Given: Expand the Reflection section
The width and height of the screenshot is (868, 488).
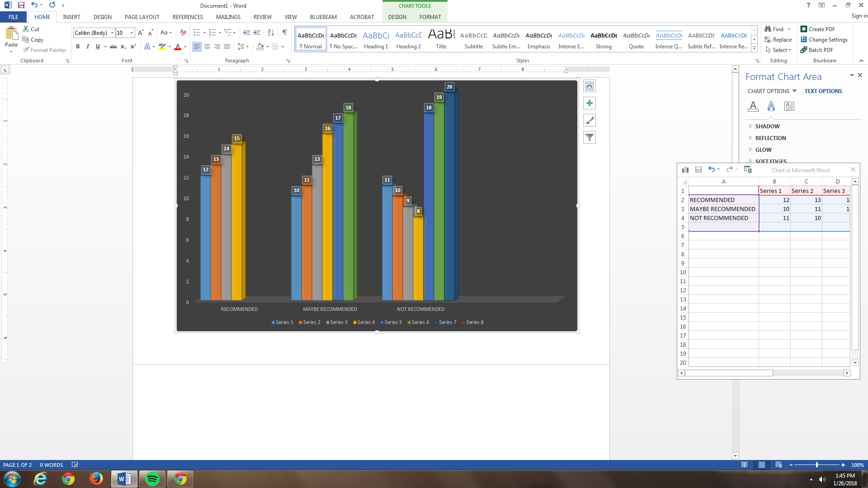Looking at the screenshot, I should click(x=770, y=138).
